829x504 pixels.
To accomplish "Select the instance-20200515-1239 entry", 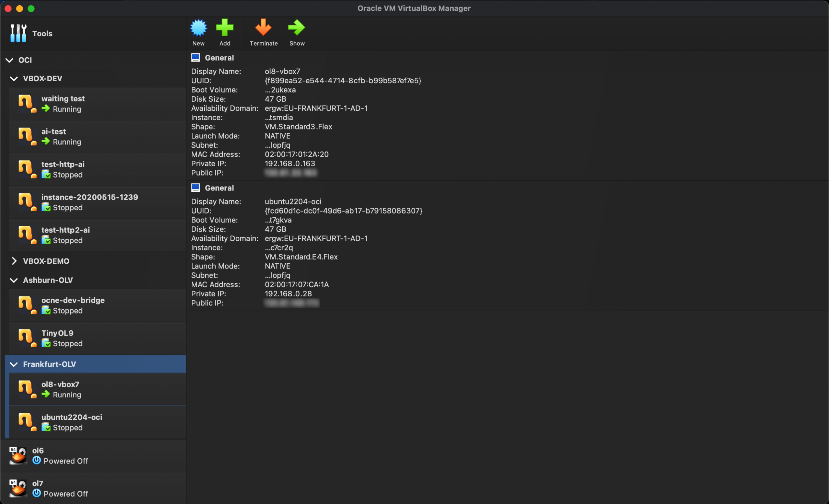I will point(89,197).
